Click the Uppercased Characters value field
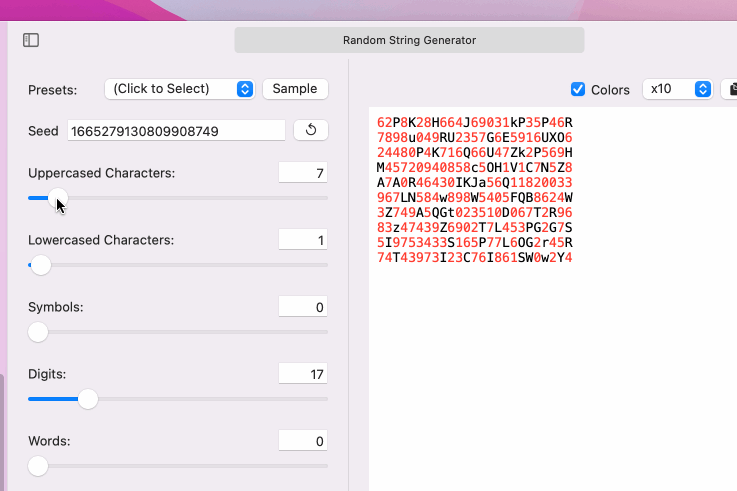The height and width of the screenshot is (491, 737). point(303,173)
